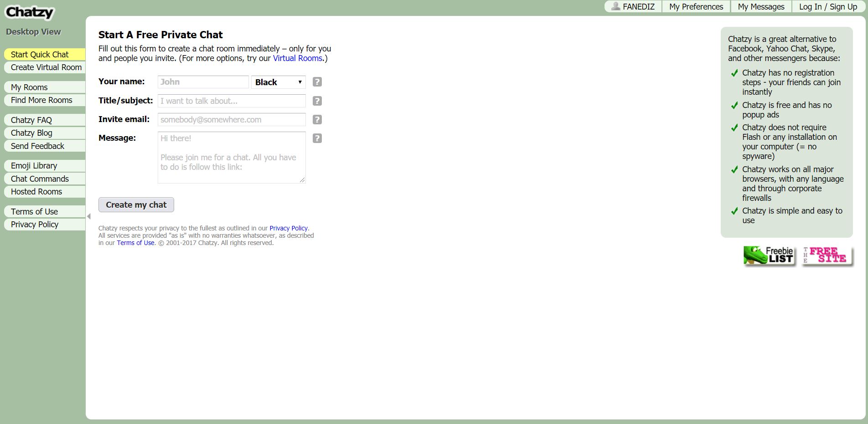The height and width of the screenshot is (424, 868).
Task: Open Hosted Rooms page
Action: (x=45, y=192)
